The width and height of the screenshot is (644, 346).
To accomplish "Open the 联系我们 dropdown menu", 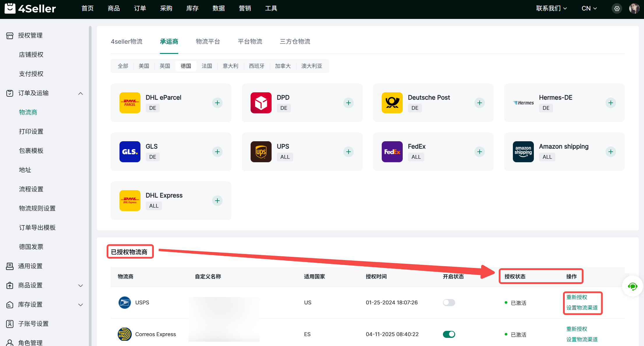I will pyautogui.click(x=551, y=8).
